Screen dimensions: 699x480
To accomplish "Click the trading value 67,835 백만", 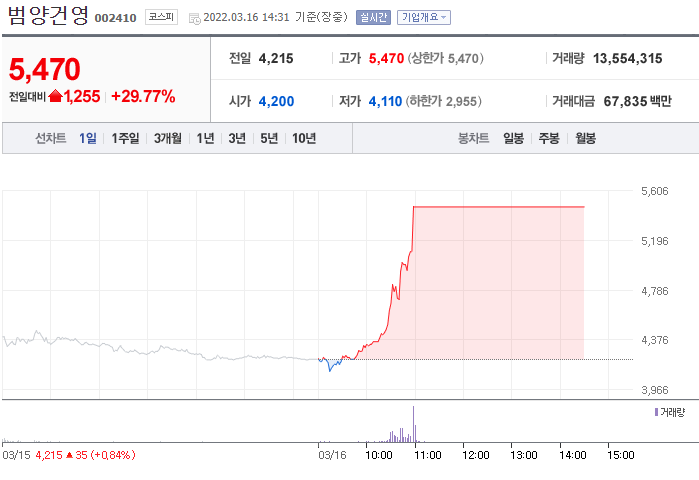I will (637, 101).
